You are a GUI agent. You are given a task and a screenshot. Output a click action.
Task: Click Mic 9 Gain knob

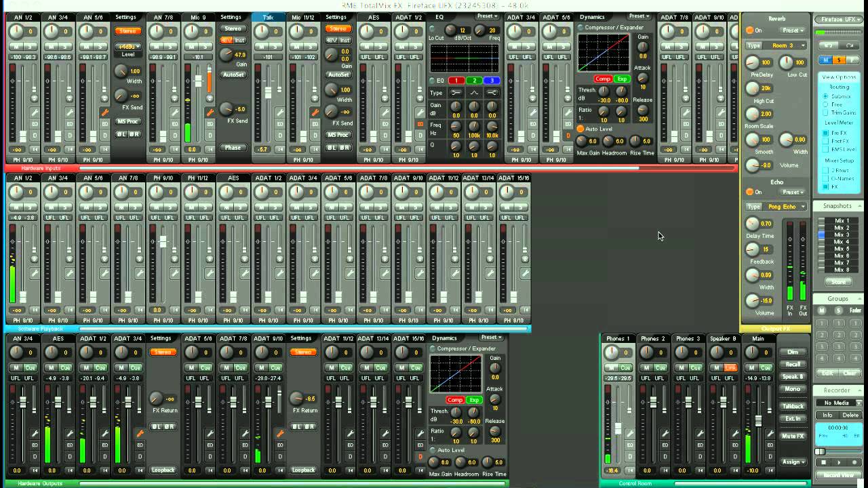coord(226,54)
